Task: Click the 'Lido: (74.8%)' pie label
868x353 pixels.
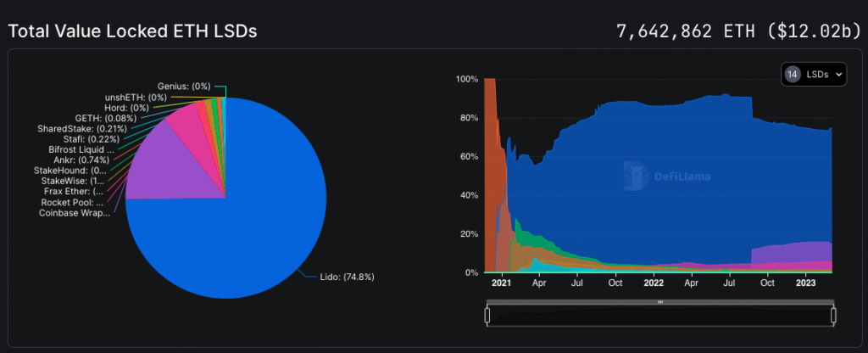Action: click(x=347, y=277)
